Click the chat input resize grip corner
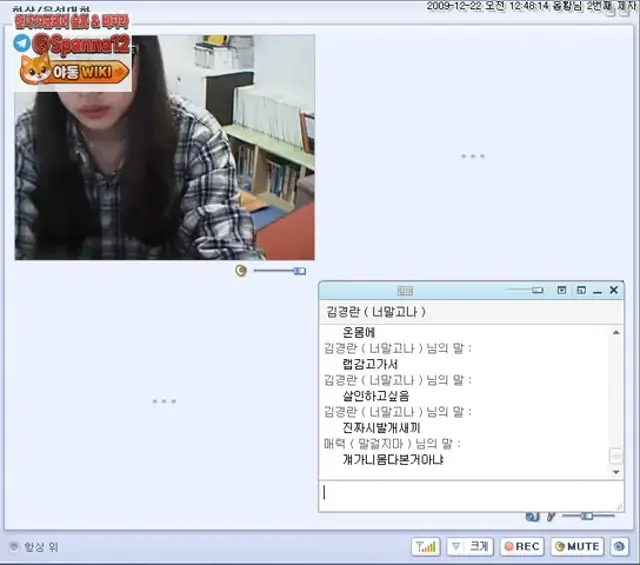The height and width of the screenshot is (565, 640). pyautogui.click(x=619, y=507)
